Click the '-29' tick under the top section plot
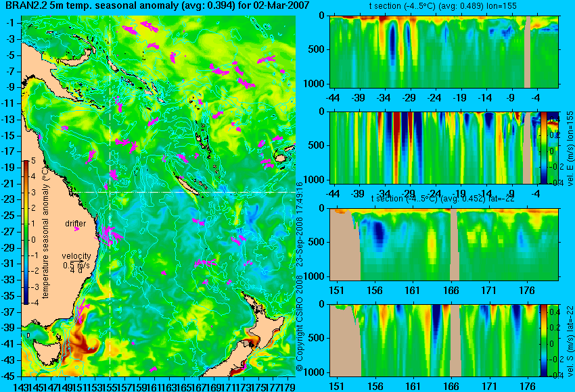The image size is (575, 392). click(409, 98)
